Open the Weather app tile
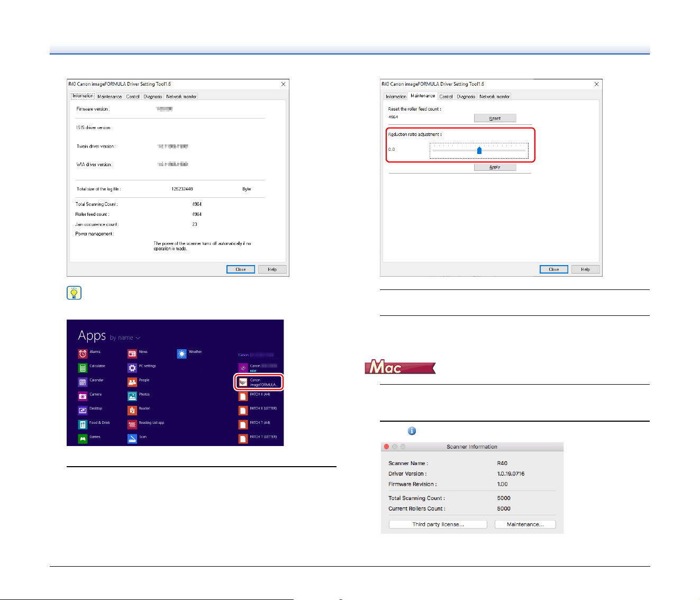This screenshot has height=600, width=700. [182, 354]
